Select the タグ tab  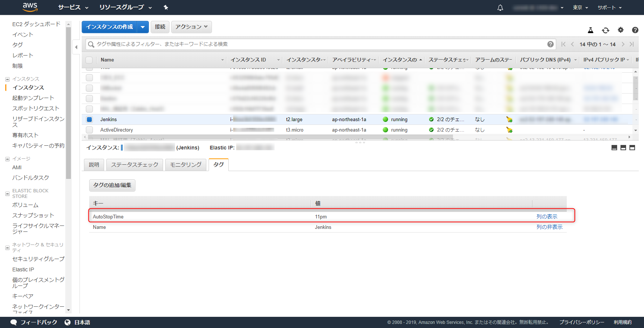pos(219,165)
